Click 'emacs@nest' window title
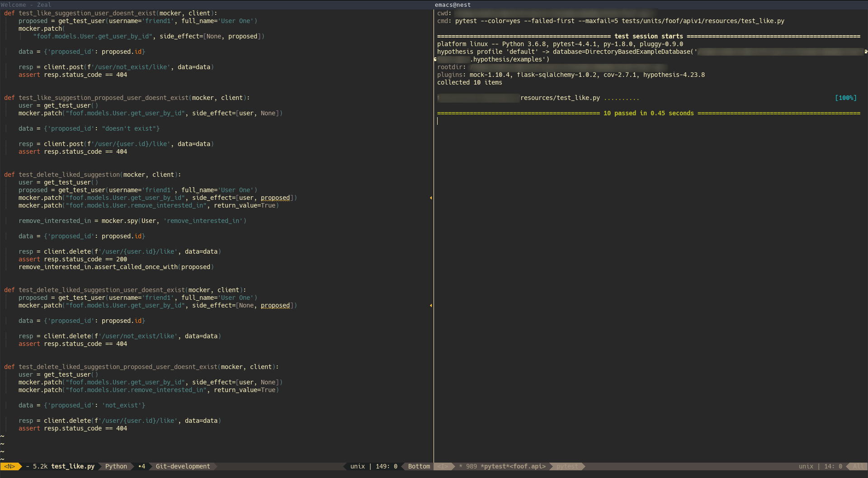The width and height of the screenshot is (868, 478). [x=453, y=5]
